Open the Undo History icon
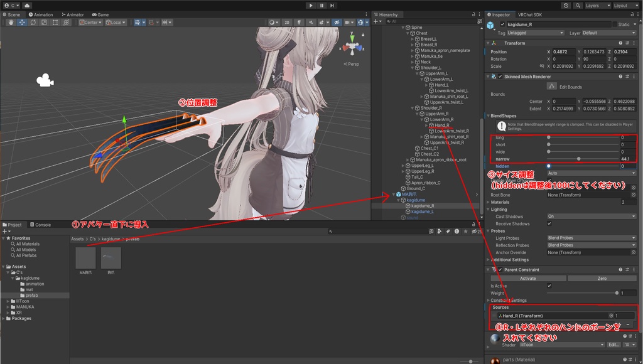643x364 pixels. (x=567, y=6)
